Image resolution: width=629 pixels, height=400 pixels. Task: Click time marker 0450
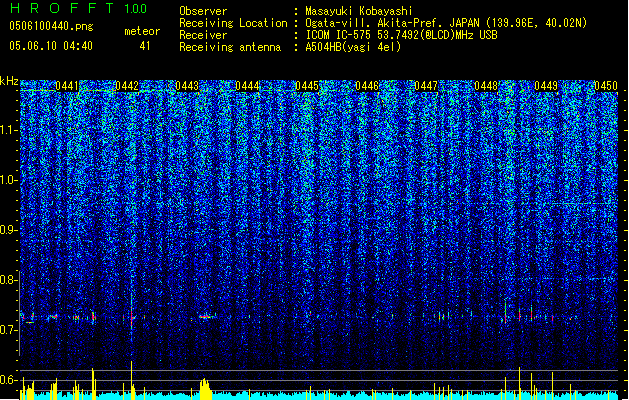(x=606, y=86)
